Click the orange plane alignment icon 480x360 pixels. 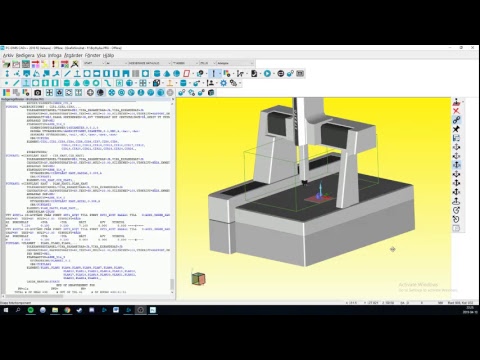point(170,83)
